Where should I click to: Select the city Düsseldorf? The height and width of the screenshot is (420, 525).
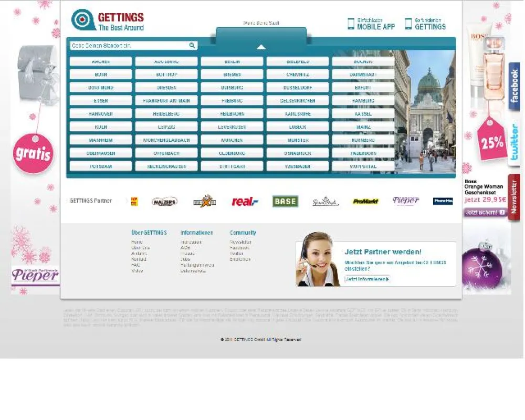coord(298,88)
